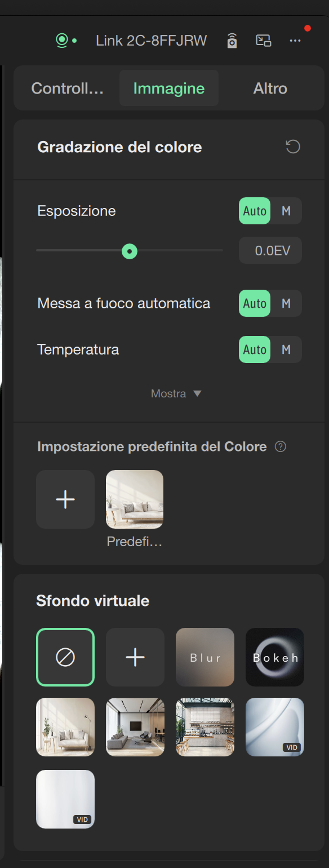Click the help icon next to Impostazione predefinita del Colore
The width and height of the screenshot is (329, 868).
coord(281,446)
